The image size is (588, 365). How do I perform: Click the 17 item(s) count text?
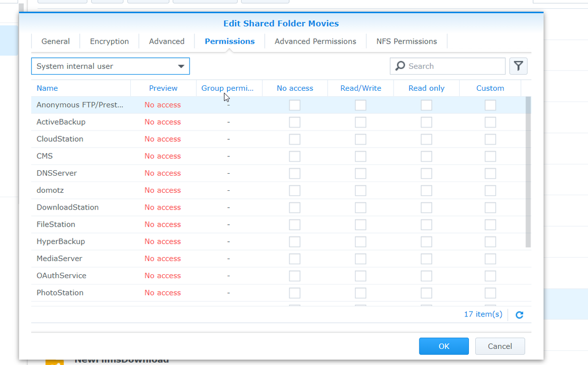[483, 314]
